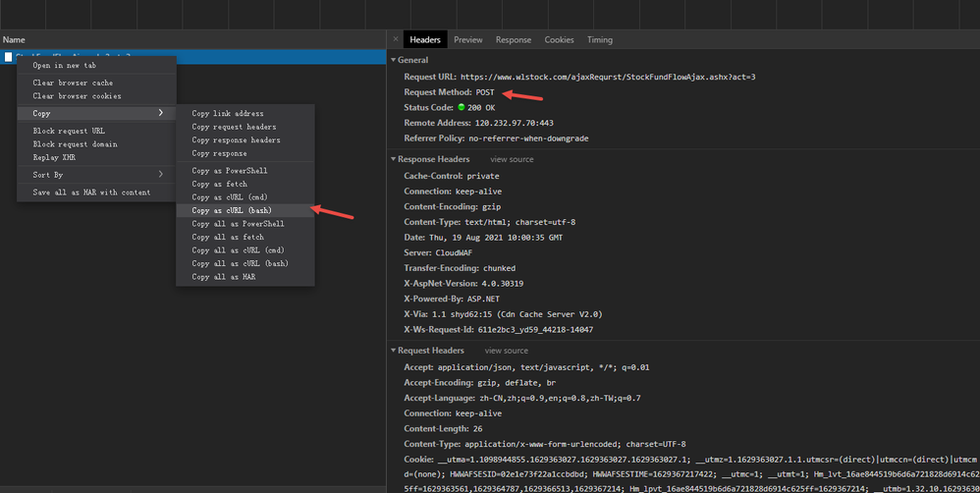Expand the Sort By submenu arrow
Image resolution: width=980 pixels, height=493 pixels.
[x=161, y=175]
